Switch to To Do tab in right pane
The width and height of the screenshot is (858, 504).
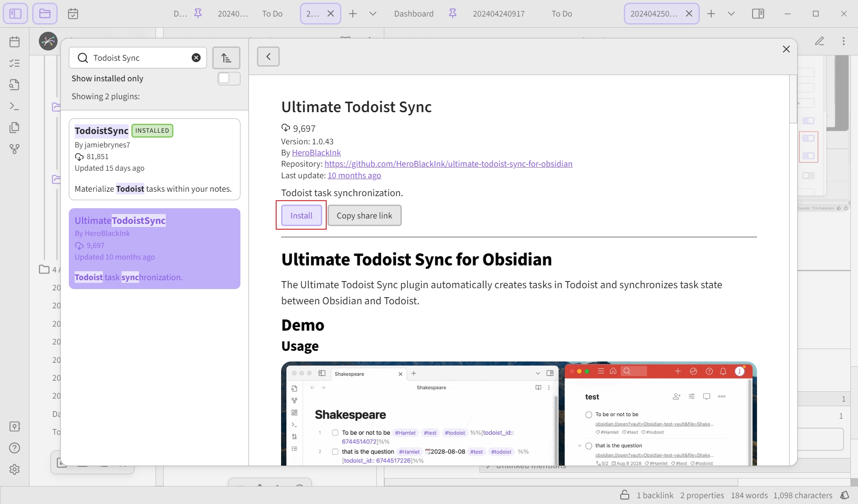click(x=562, y=13)
